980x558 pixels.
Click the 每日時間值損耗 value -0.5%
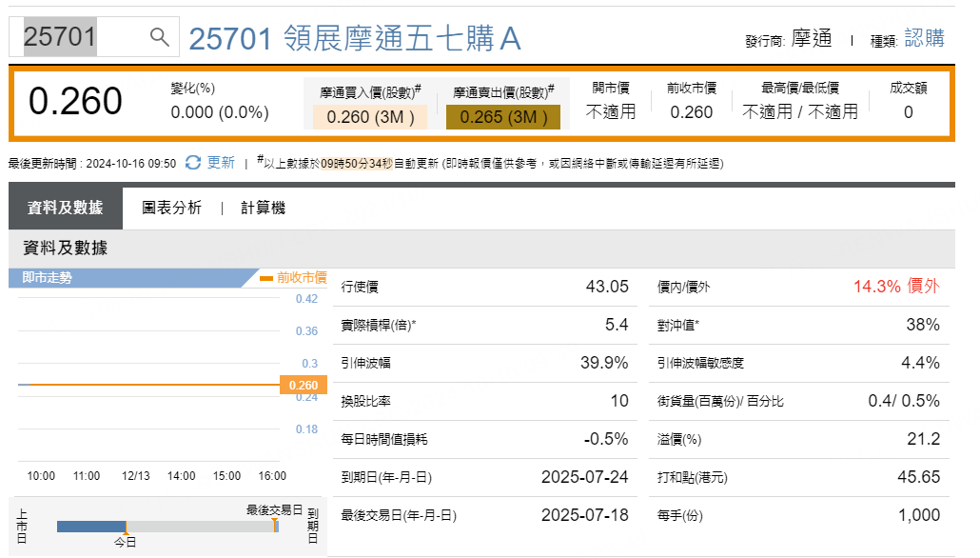tap(606, 439)
